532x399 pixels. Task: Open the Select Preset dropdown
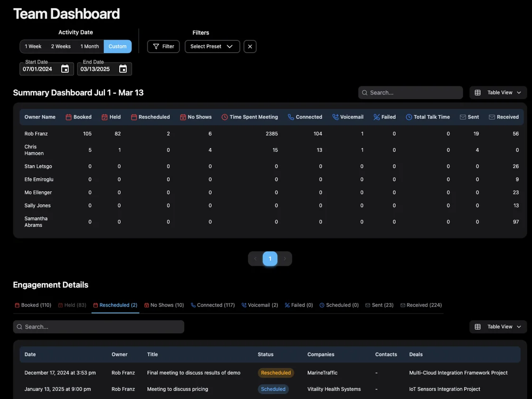click(x=212, y=46)
